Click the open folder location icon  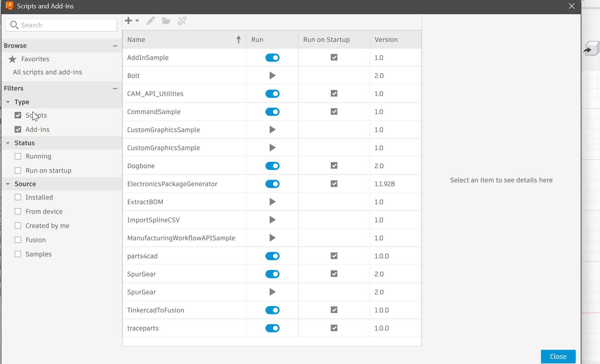(x=166, y=21)
